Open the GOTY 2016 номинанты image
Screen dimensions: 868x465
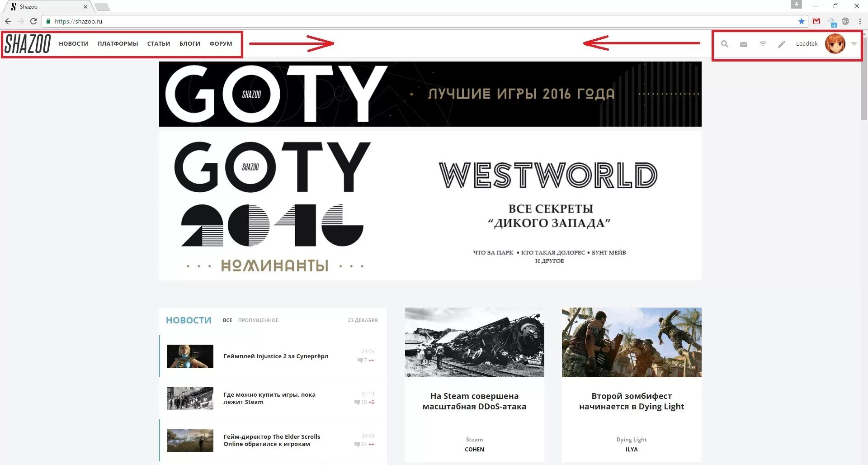tap(273, 206)
